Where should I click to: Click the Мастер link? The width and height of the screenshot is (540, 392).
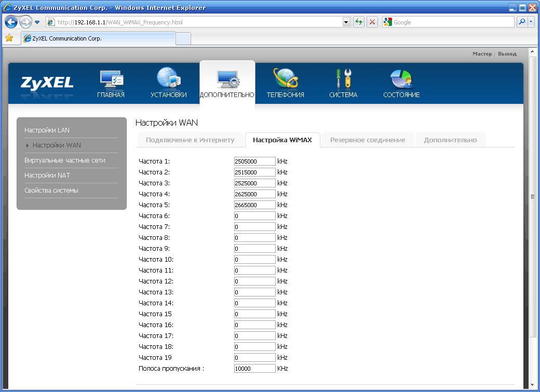482,53
